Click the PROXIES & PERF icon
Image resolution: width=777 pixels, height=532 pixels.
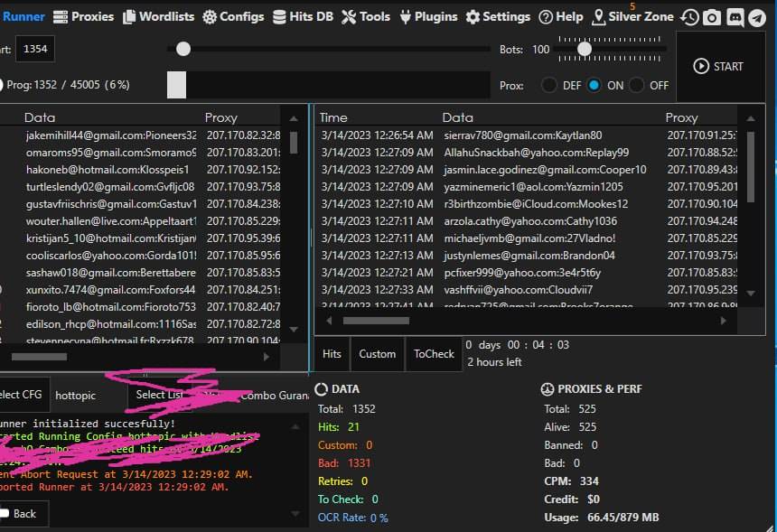[x=548, y=389]
